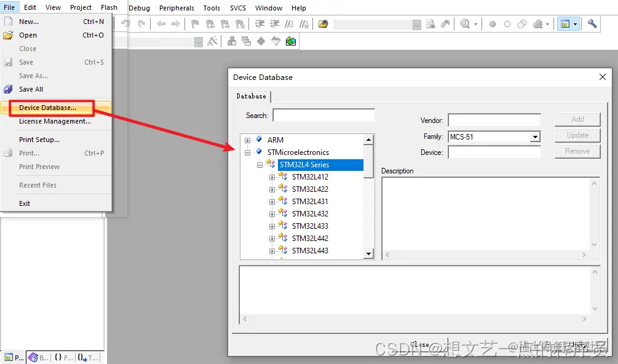618x364 pixels.
Task: Click Disable All Breakpoints icon
Action: 522,24
